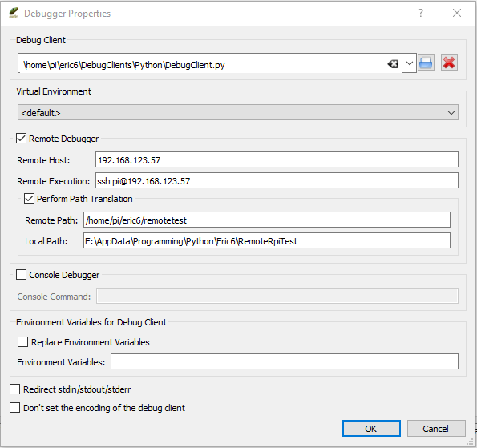The height and width of the screenshot is (448, 477).
Task: Uncheck the Remote Debugger checkbox
Action: (x=21, y=139)
